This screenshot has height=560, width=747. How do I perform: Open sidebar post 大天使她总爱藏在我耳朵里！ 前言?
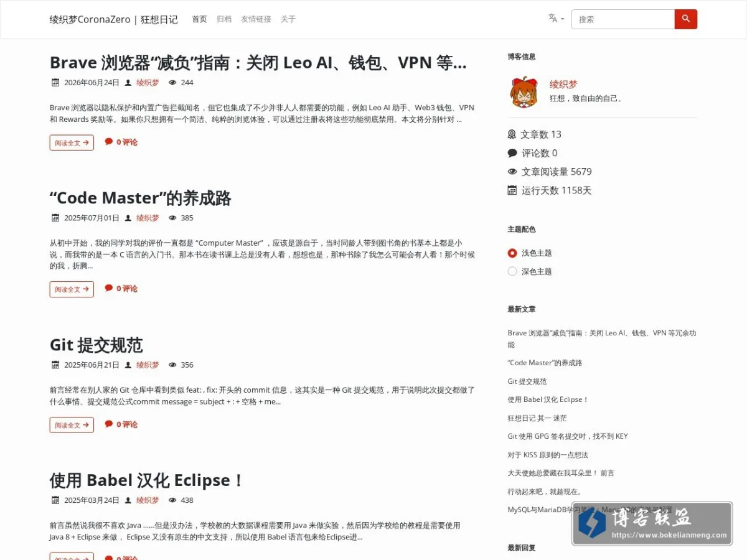[561, 473]
